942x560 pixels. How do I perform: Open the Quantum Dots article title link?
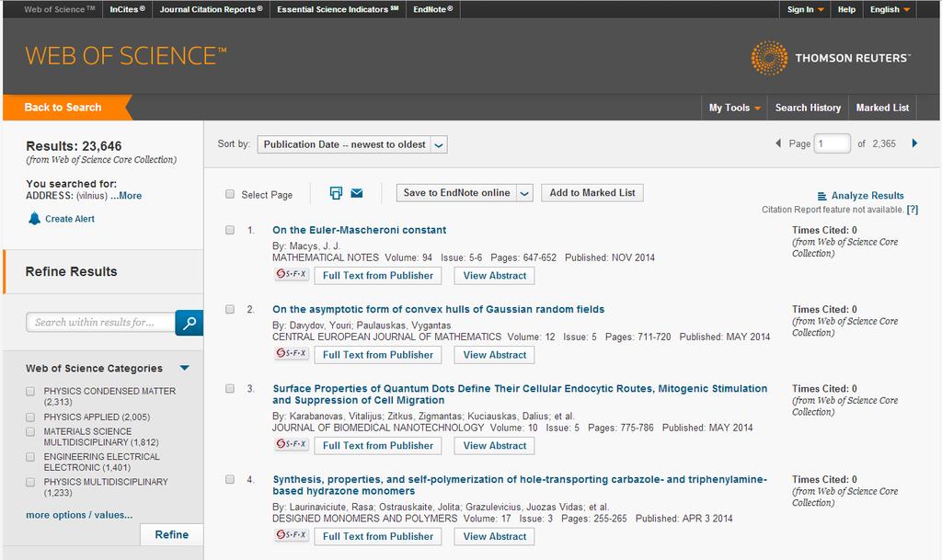(x=520, y=394)
